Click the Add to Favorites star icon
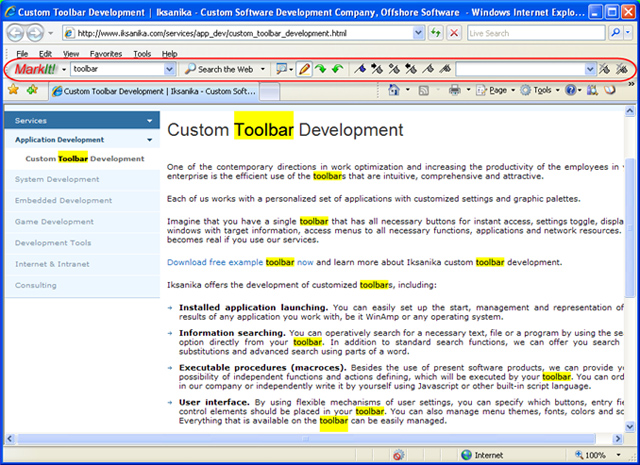This screenshot has width=640, height=465. pyautogui.click(x=32, y=89)
